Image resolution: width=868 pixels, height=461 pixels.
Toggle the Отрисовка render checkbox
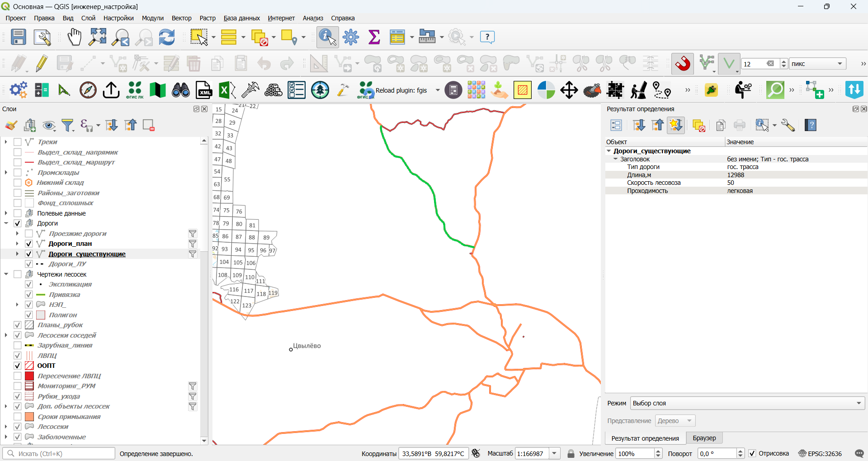coord(752,453)
